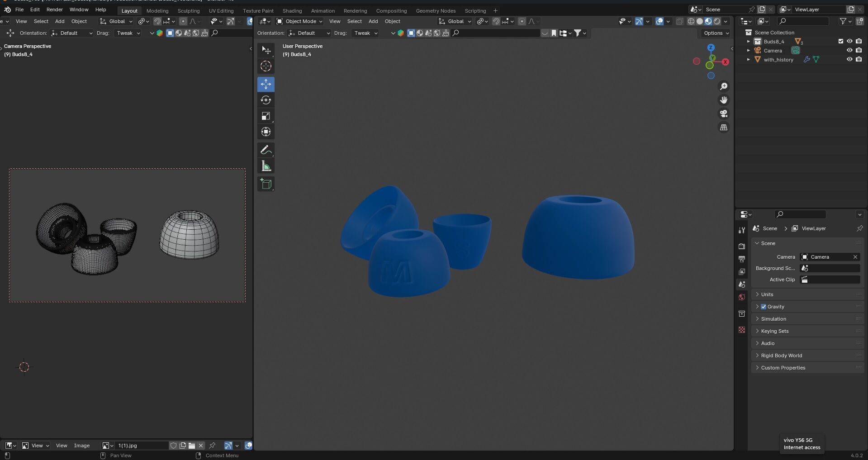Disable with_history in renders via camera icon
This screenshot has width=868, height=460.
coord(859,59)
